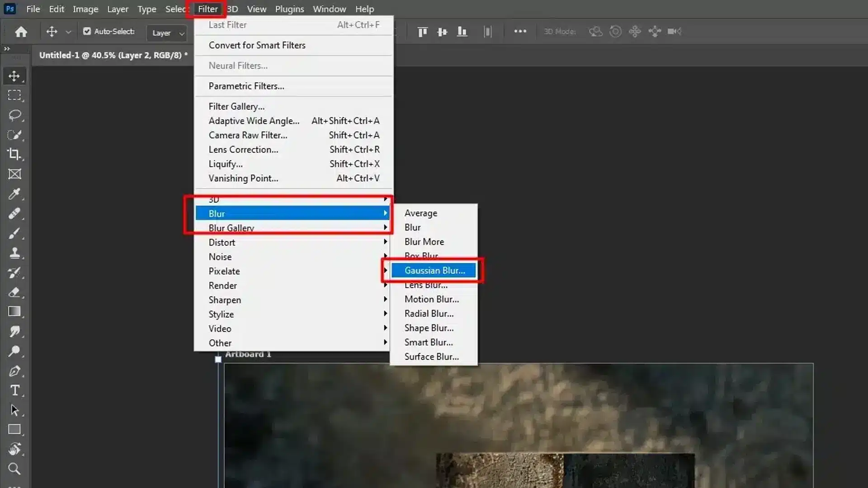The height and width of the screenshot is (488, 868).
Task: Toggle Layer auto-select option
Action: [87, 31]
